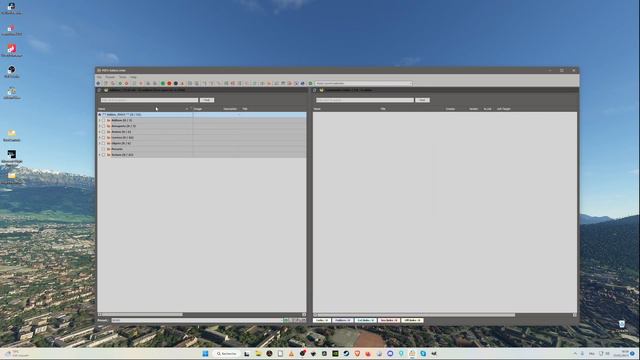Click the taskbar Search box
Image resolution: width=640 pixels, height=360 pixels.
click(226, 353)
